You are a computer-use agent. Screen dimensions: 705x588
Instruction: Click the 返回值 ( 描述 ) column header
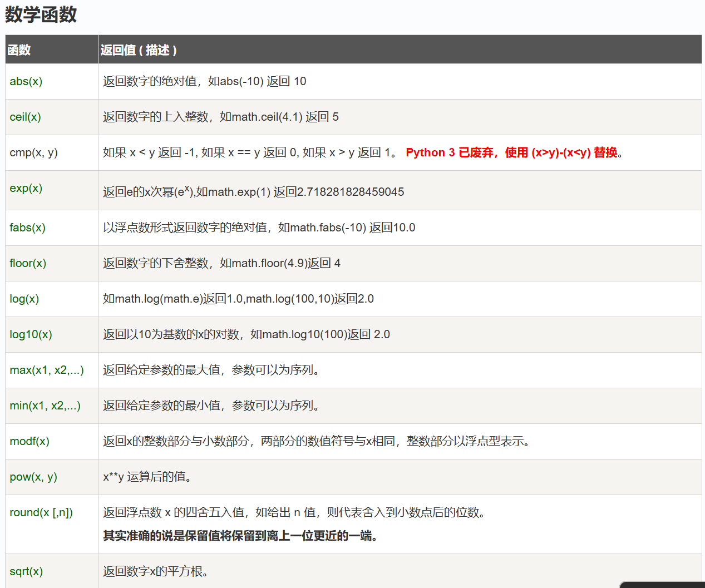[x=139, y=50]
